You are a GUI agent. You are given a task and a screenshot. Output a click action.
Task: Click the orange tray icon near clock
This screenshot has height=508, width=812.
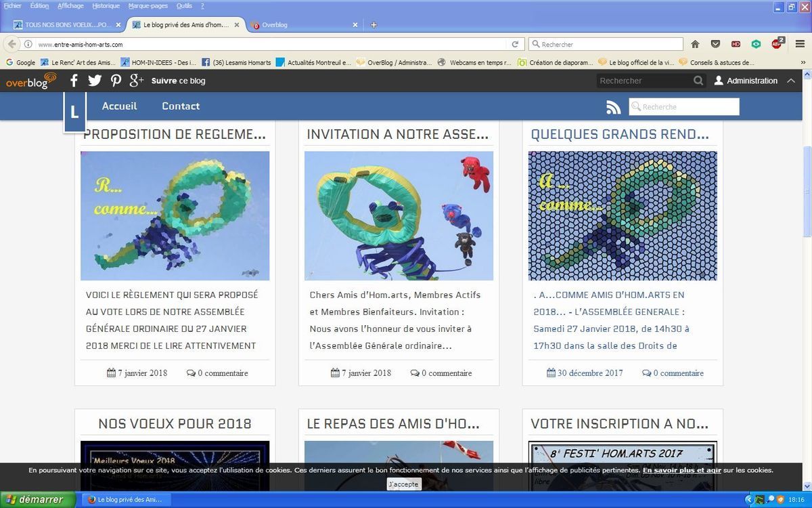pyautogui.click(x=782, y=500)
